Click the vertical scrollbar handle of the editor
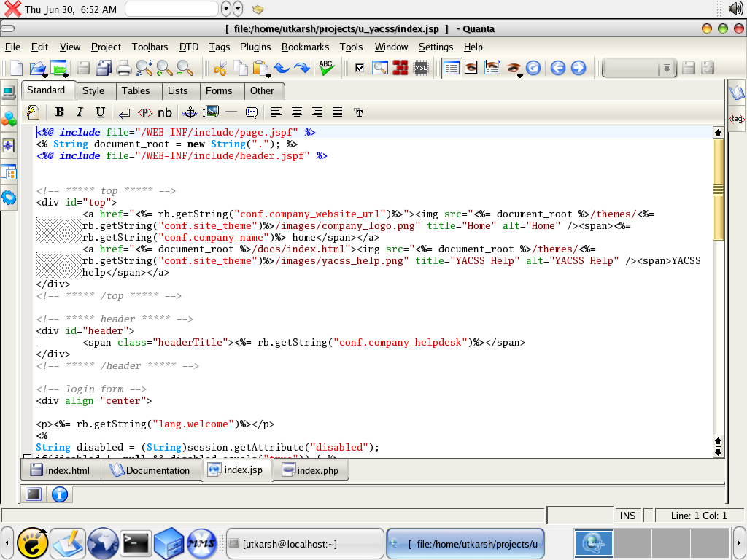 [x=718, y=190]
